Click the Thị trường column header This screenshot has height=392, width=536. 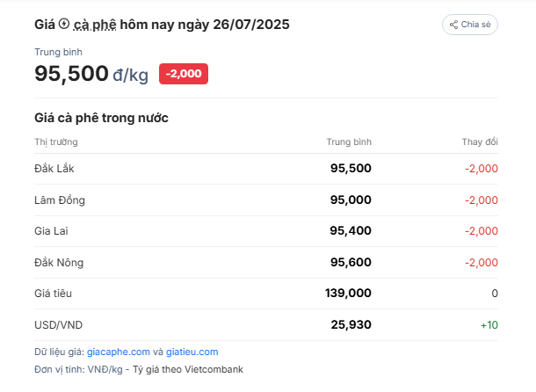coord(56,142)
